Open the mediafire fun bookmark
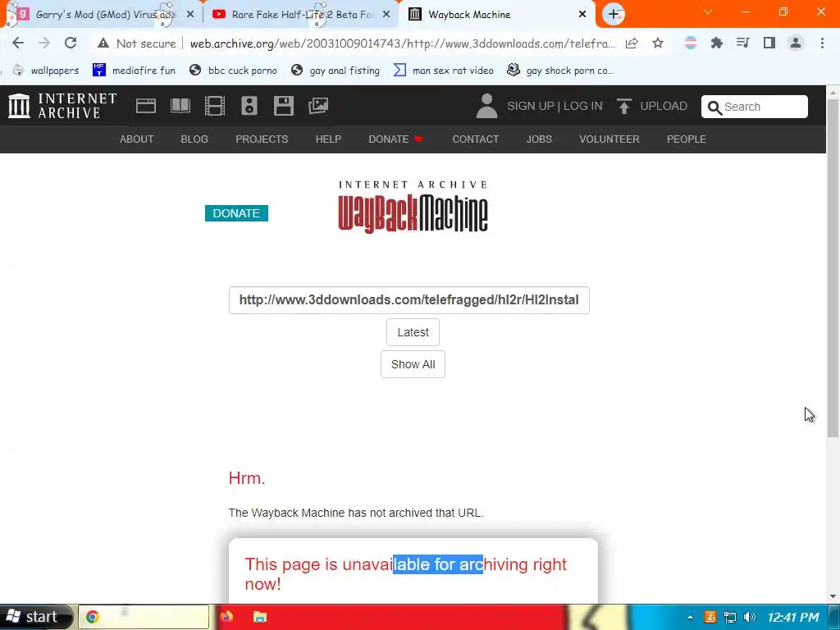Viewport: 840px width, 630px height. (134, 71)
